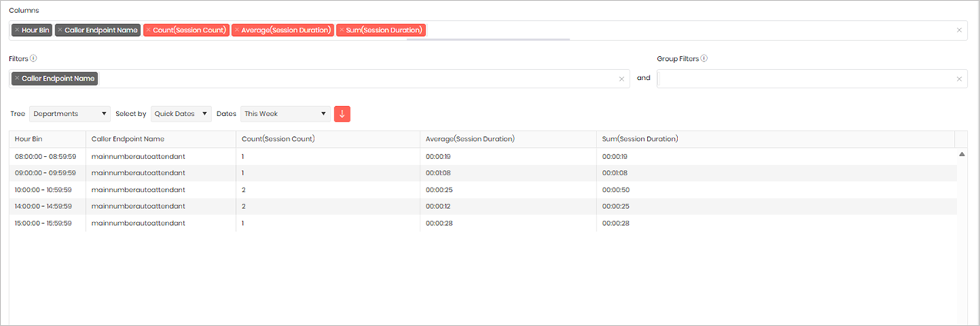
Task: Remove the Sum(Session Duration) column tag
Action: point(341,30)
